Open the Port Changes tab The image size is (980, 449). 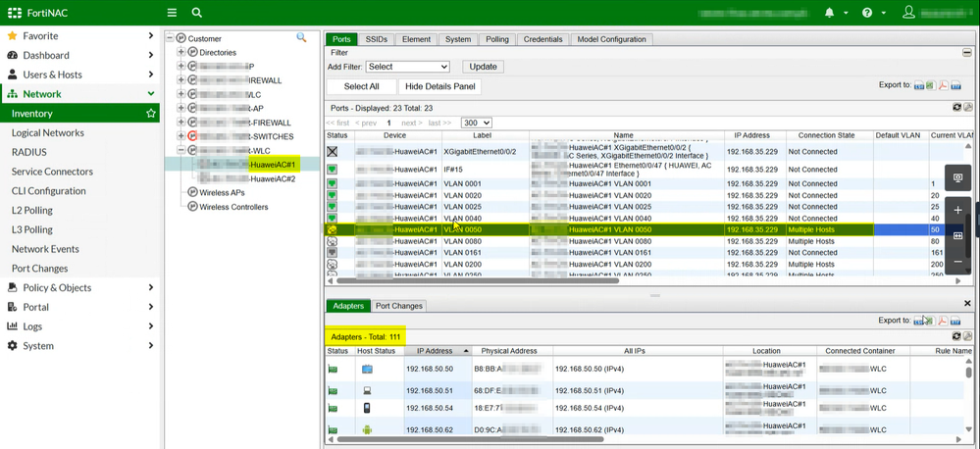coord(399,306)
